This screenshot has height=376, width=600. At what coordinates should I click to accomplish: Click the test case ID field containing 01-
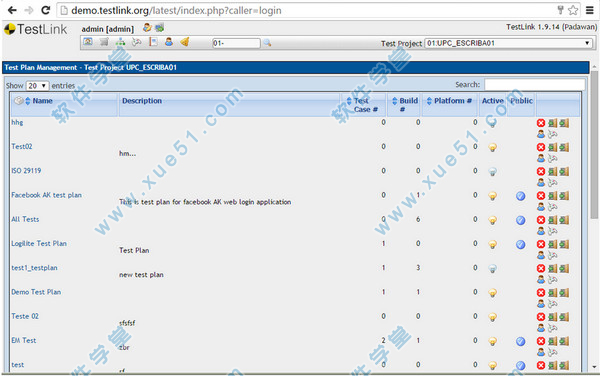click(236, 43)
